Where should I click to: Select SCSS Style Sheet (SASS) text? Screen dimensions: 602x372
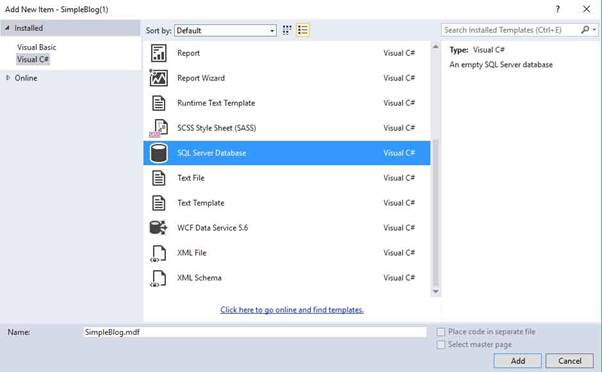pos(217,128)
